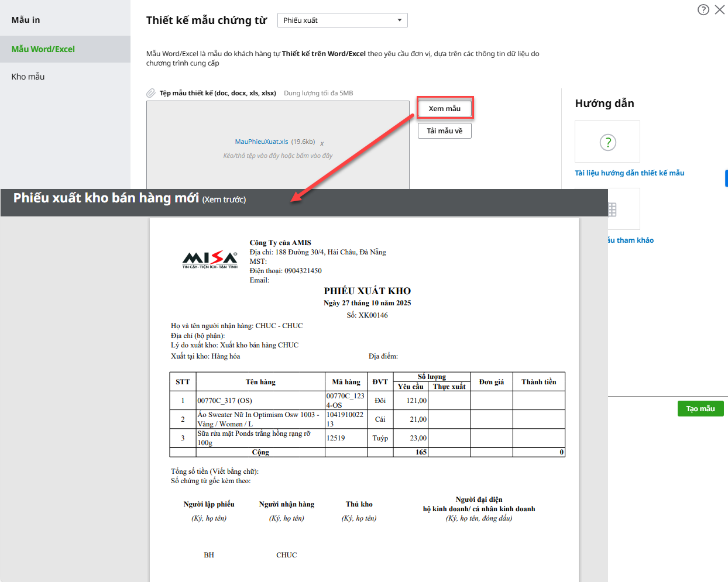Click the MISA logo in preview

pos(210,259)
